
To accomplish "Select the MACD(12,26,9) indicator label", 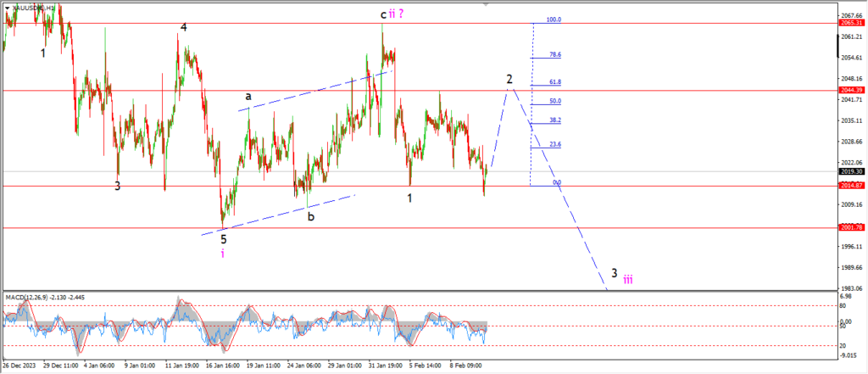I will pyautogui.click(x=36, y=297).
